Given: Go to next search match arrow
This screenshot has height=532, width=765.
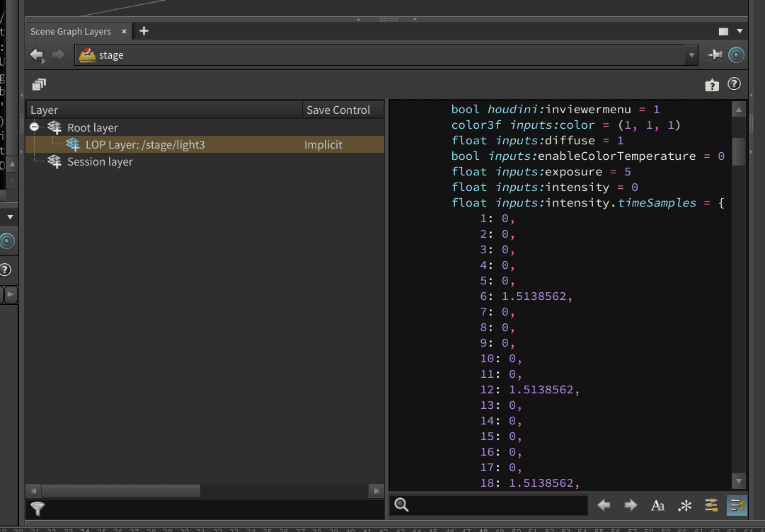Looking at the screenshot, I should pyautogui.click(x=631, y=505).
